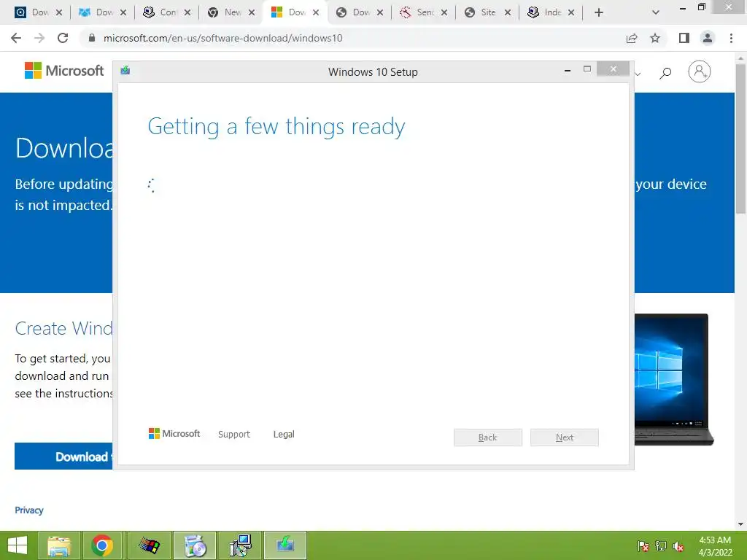Click the Windows 10 Setup taskbar icon
This screenshot has width=747, height=560.
pos(285,545)
